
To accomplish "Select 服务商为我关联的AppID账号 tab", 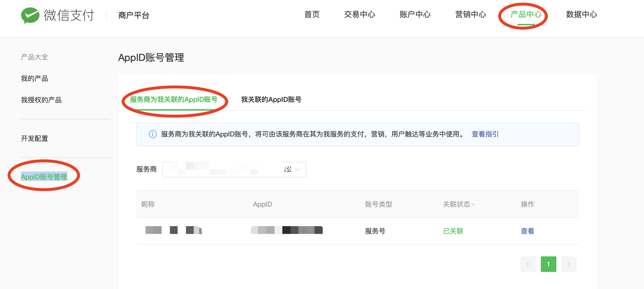I will (174, 100).
